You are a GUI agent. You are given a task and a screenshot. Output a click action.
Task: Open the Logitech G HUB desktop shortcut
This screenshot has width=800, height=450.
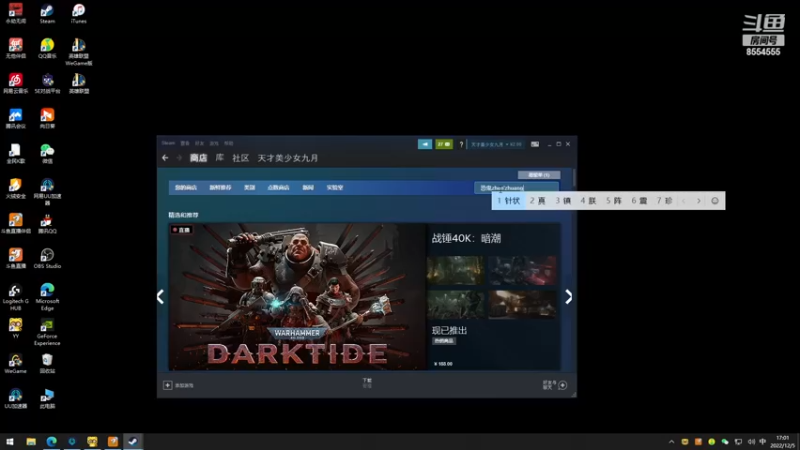(x=15, y=297)
